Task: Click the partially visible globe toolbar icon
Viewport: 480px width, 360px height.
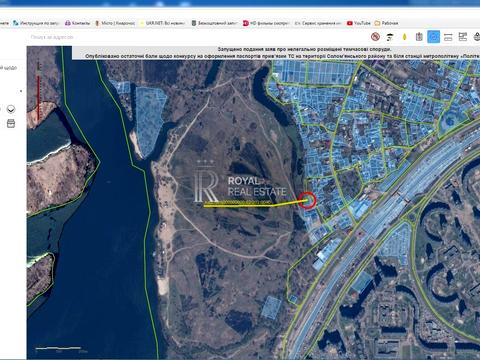Action: 477,37
